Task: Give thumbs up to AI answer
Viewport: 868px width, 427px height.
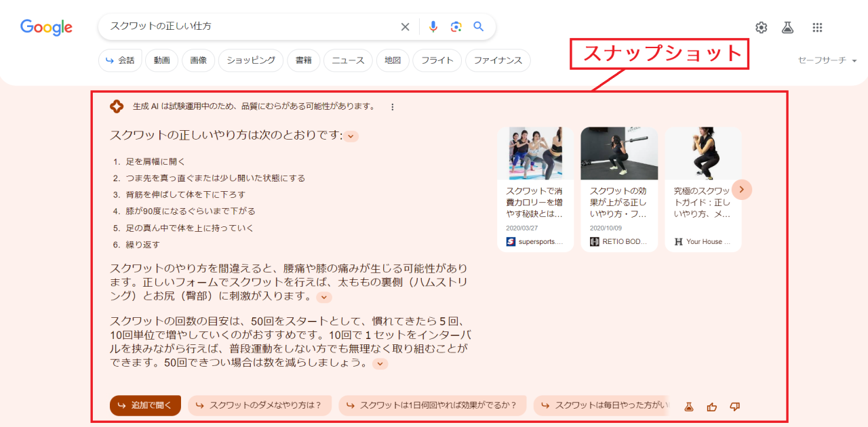Action: click(711, 407)
